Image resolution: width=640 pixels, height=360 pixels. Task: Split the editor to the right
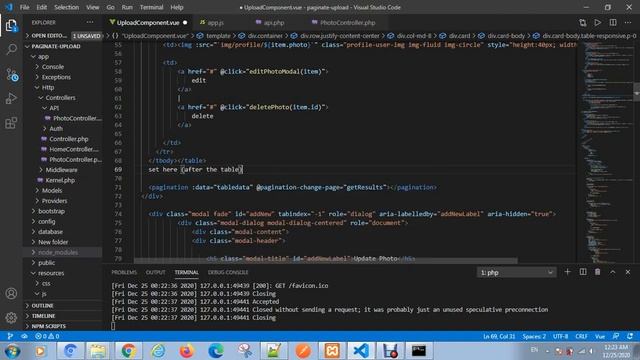pyautogui.click(x=613, y=22)
